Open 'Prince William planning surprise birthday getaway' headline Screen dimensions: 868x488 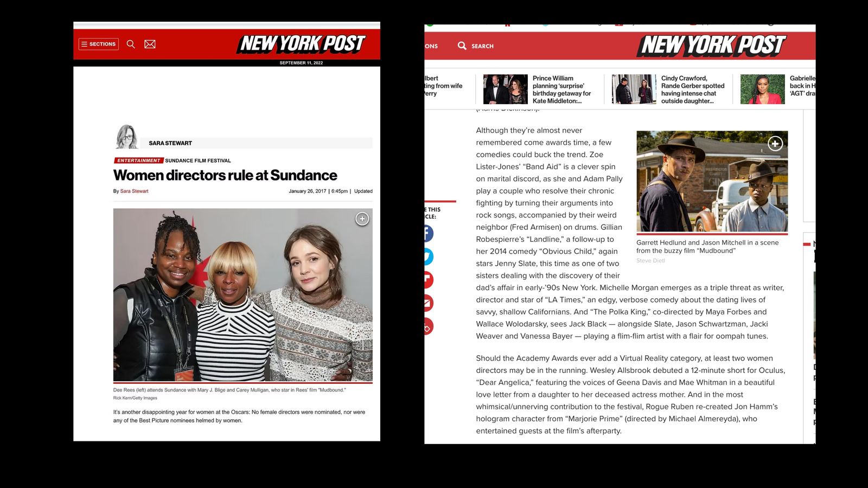pos(561,89)
